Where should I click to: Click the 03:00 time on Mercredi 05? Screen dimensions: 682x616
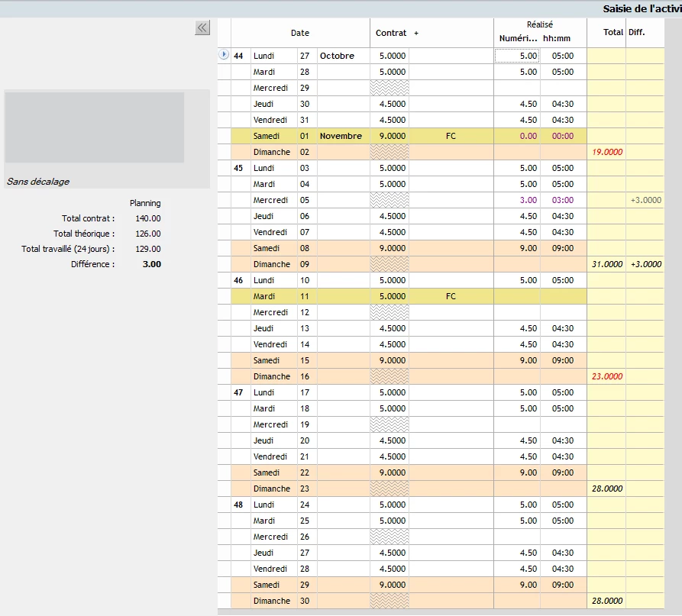tap(563, 201)
